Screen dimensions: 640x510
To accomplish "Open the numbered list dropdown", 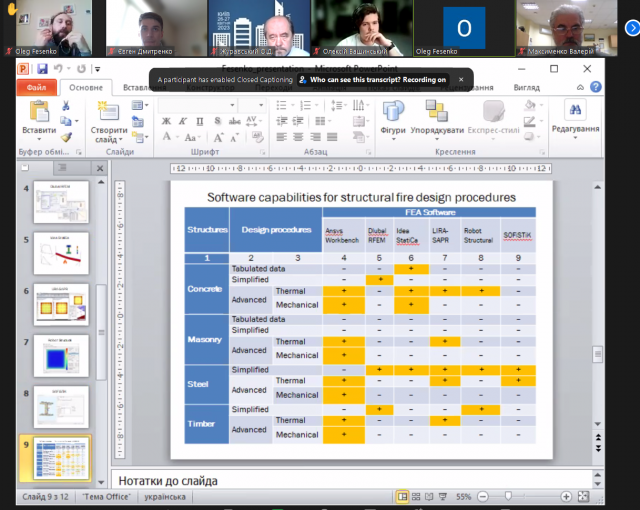I will coord(316,105).
